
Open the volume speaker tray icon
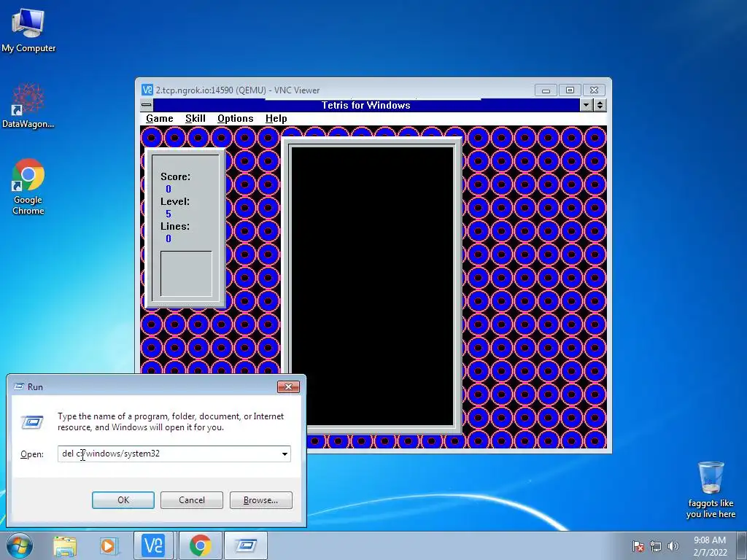tap(673, 545)
